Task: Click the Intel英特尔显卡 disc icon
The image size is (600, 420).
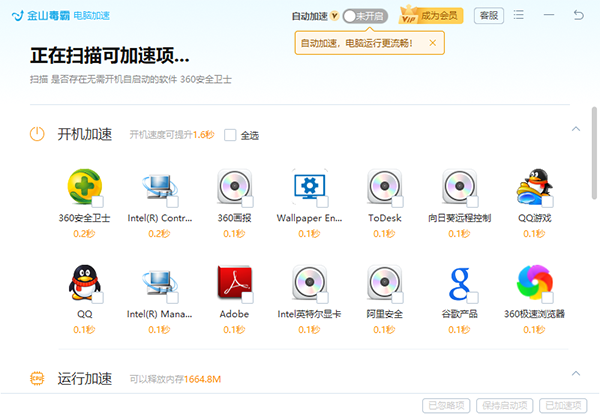Action: pyautogui.click(x=310, y=282)
